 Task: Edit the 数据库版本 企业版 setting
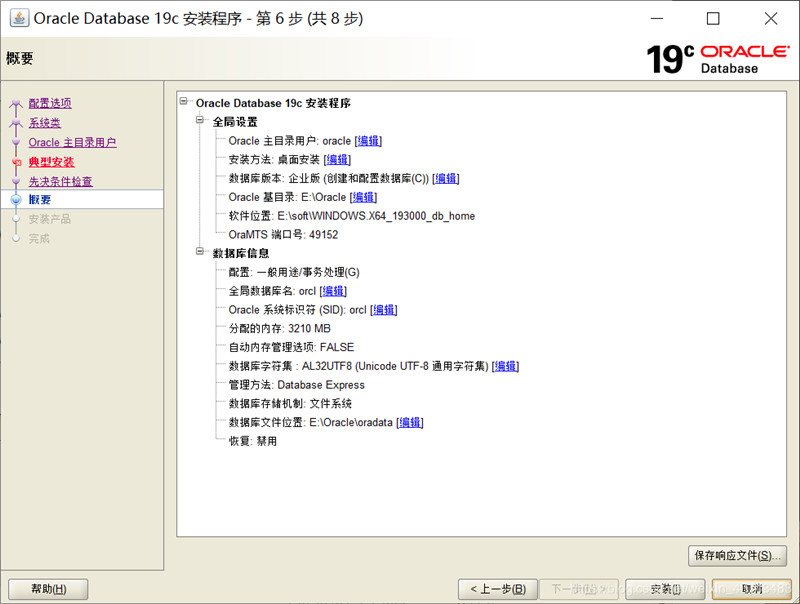(446, 179)
